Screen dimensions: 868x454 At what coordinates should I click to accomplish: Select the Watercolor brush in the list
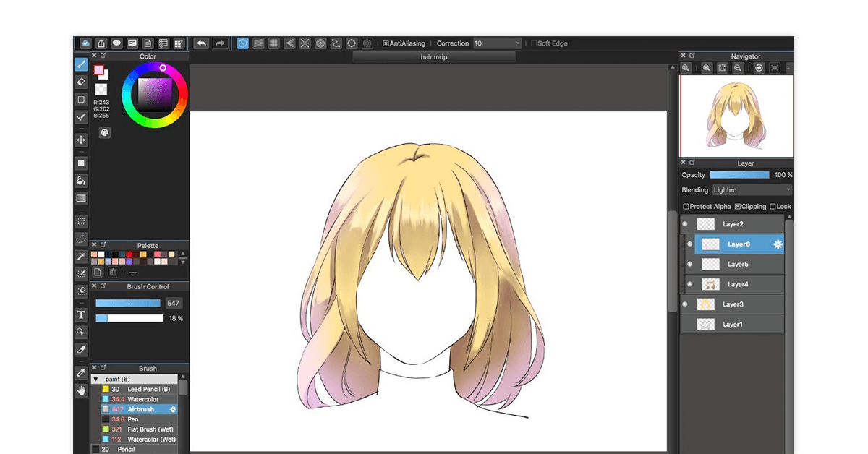[x=142, y=399]
